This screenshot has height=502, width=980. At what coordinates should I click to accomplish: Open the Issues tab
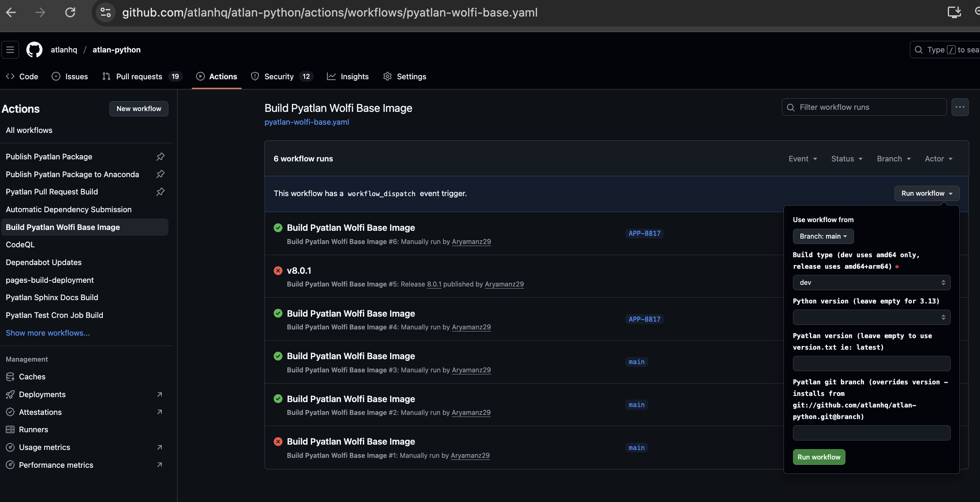pyautogui.click(x=70, y=76)
